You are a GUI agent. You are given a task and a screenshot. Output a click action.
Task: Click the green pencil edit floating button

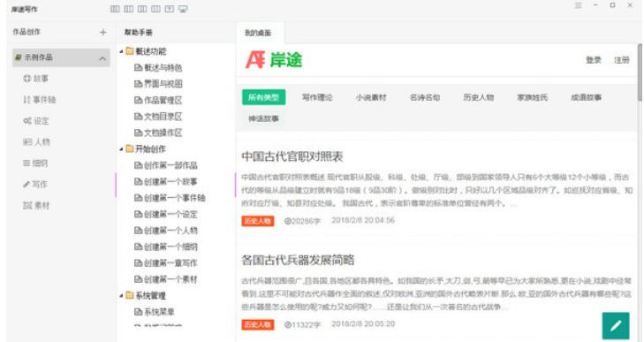[616, 326]
